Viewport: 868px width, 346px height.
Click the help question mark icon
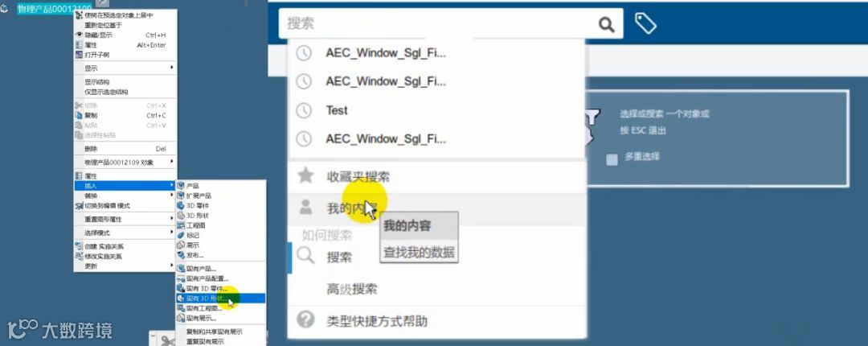305,320
